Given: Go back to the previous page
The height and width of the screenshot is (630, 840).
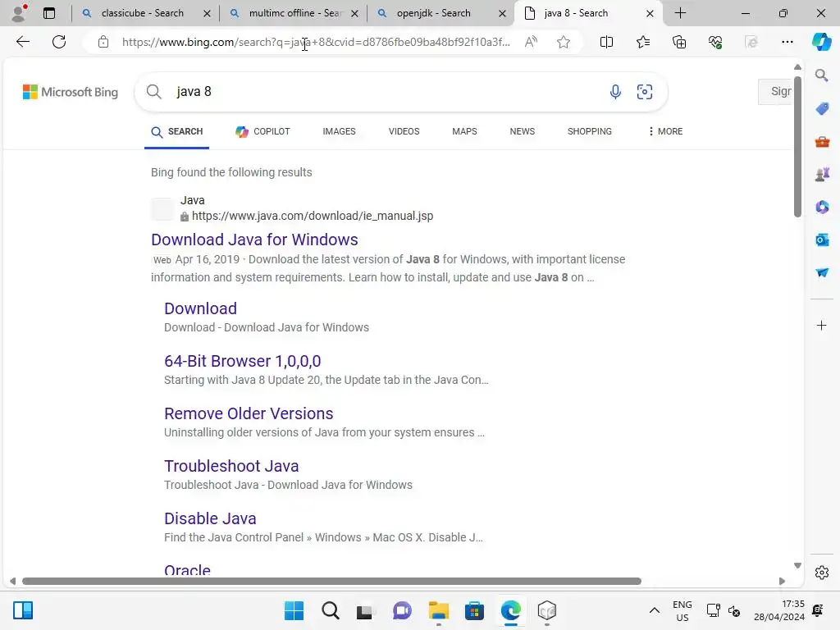Looking at the screenshot, I should [x=22, y=42].
